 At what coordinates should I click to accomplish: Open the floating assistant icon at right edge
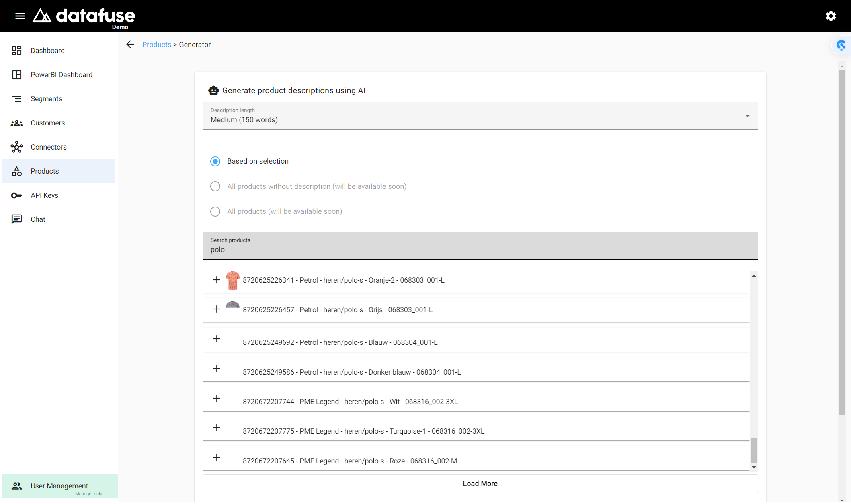coord(841,45)
